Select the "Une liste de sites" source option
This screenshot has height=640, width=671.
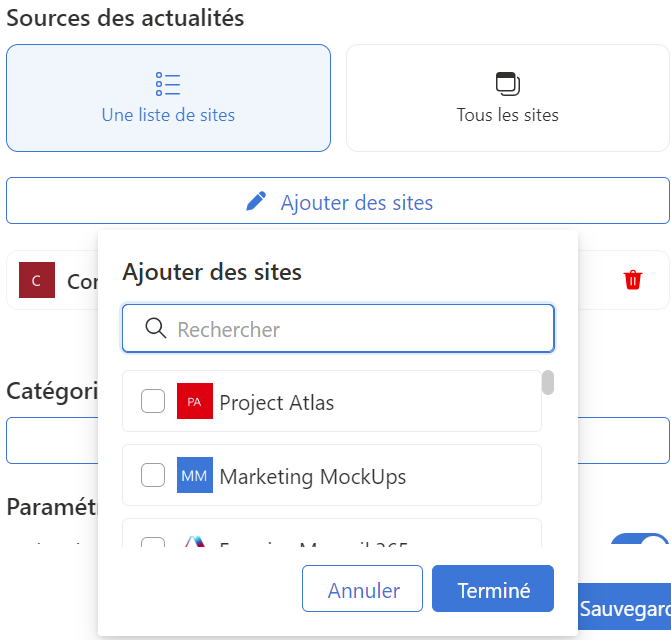click(168, 98)
